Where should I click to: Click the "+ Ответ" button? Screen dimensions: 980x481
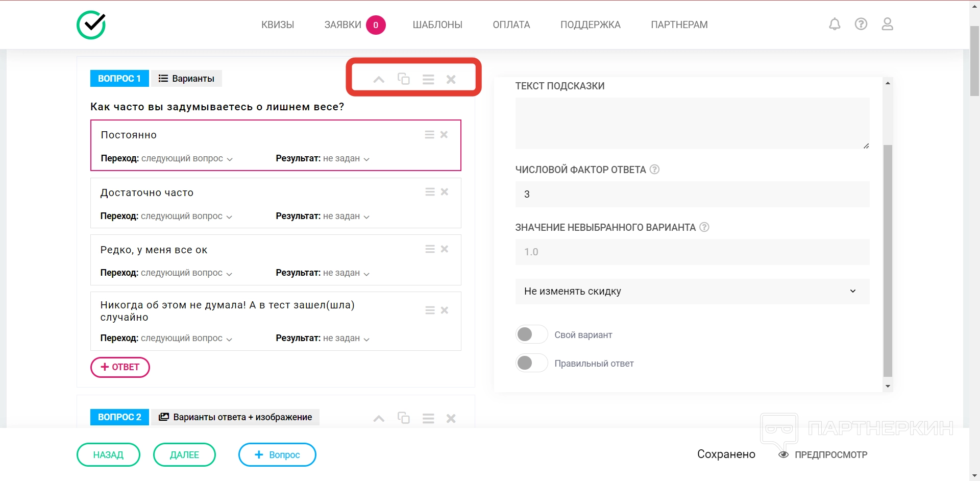120,367
